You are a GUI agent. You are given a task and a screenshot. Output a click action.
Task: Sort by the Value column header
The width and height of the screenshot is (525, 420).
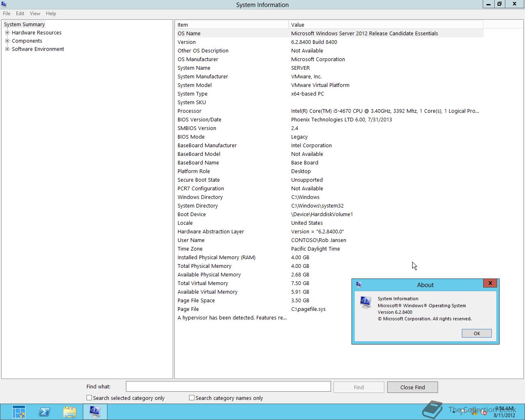click(x=386, y=25)
